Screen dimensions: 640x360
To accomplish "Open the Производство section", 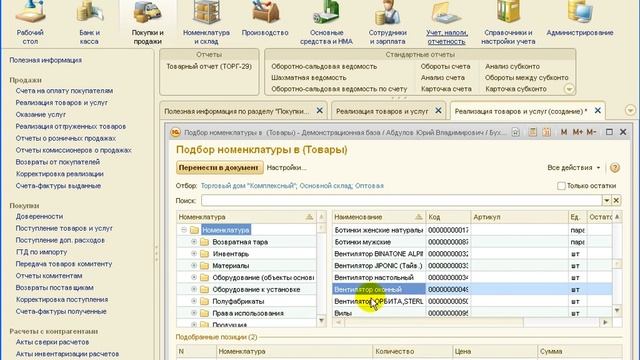I will pyautogui.click(x=265, y=18).
